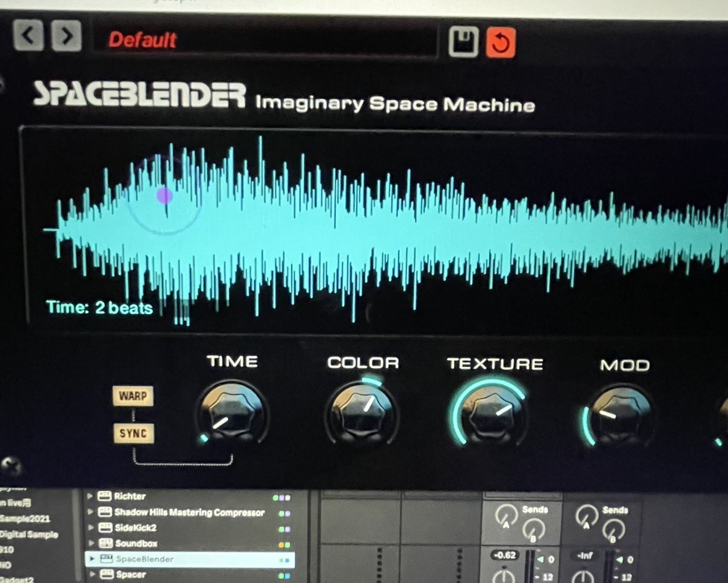Expand the SideKick2 plugin entry
This screenshot has height=583, width=728.
90,528
